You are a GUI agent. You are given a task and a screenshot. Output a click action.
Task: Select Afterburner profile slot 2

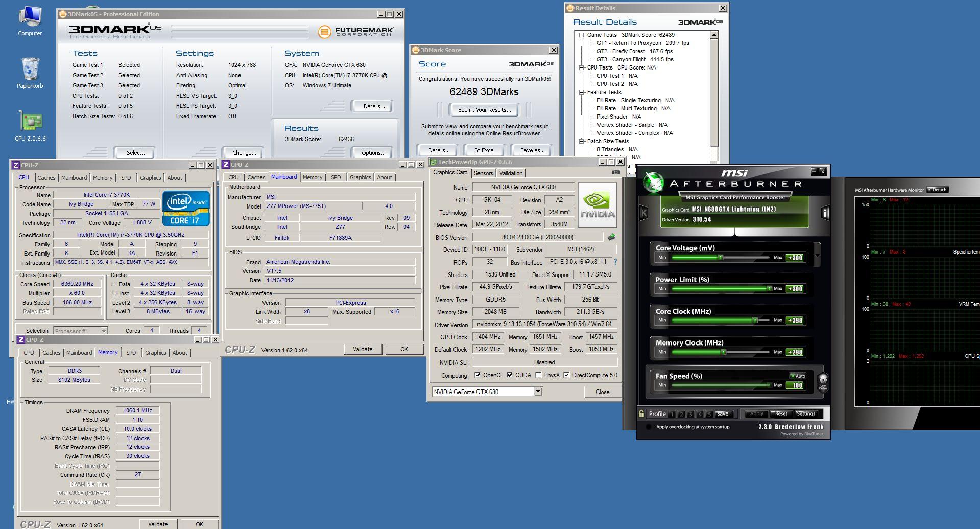[x=681, y=414]
